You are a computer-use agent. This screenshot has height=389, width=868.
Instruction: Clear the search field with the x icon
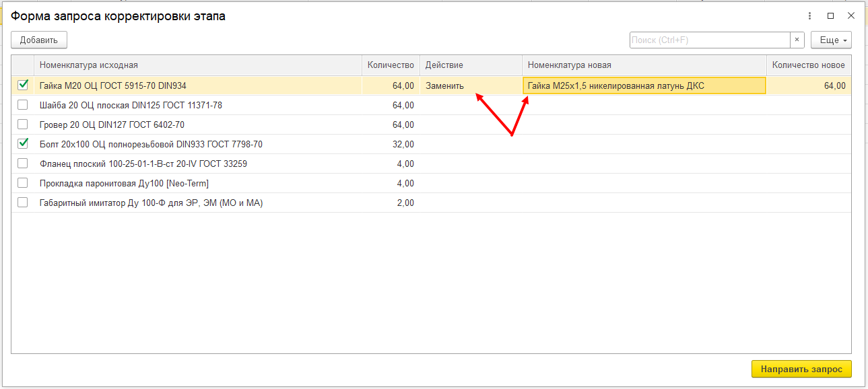click(x=797, y=40)
